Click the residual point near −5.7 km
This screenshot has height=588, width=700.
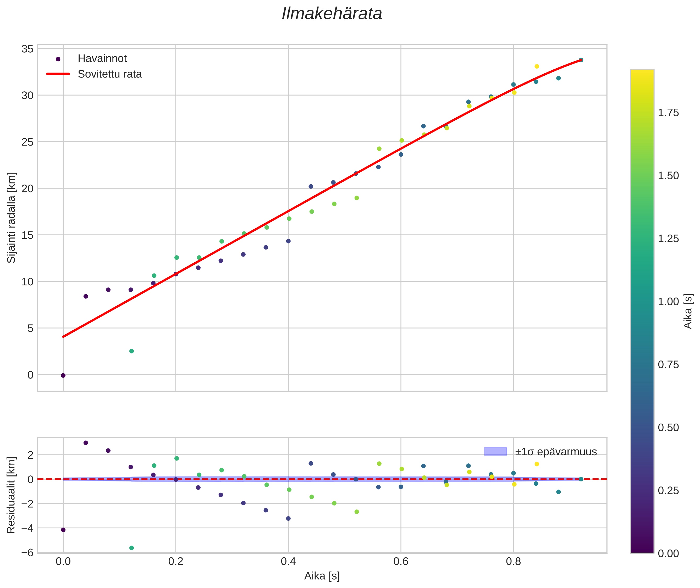(x=131, y=548)
